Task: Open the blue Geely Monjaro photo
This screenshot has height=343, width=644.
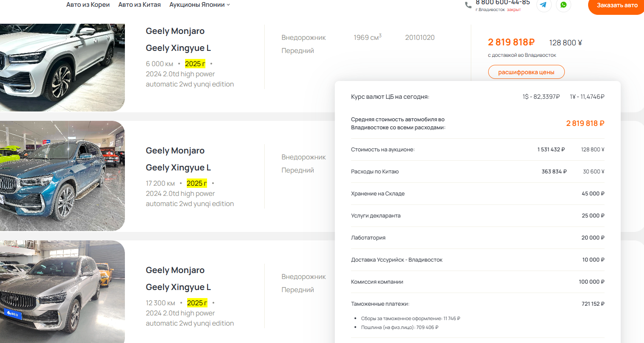Action: click(x=62, y=176)
